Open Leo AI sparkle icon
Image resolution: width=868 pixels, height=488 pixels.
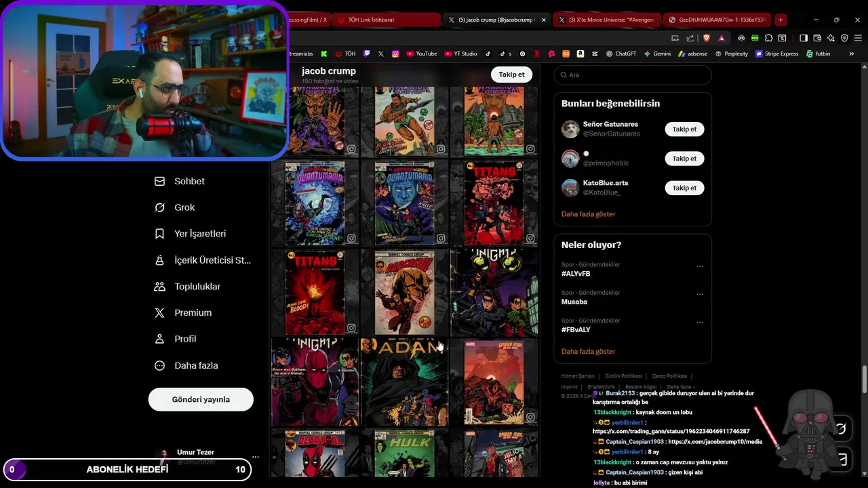[831, 38]
